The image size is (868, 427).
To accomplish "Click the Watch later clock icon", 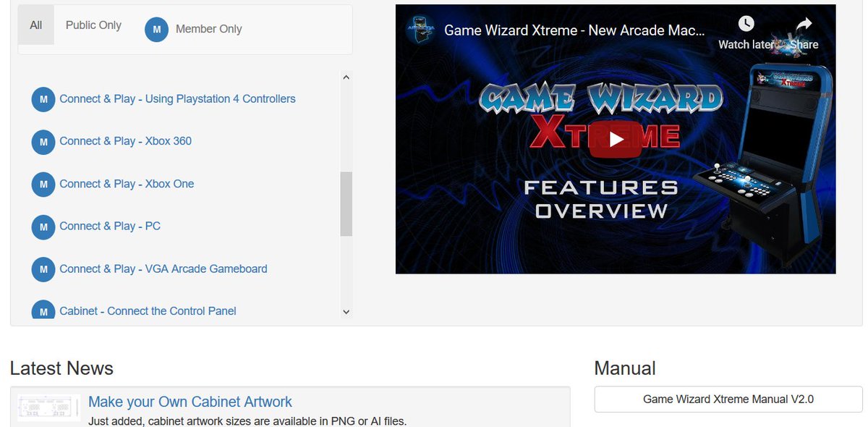I will point(746,24).
